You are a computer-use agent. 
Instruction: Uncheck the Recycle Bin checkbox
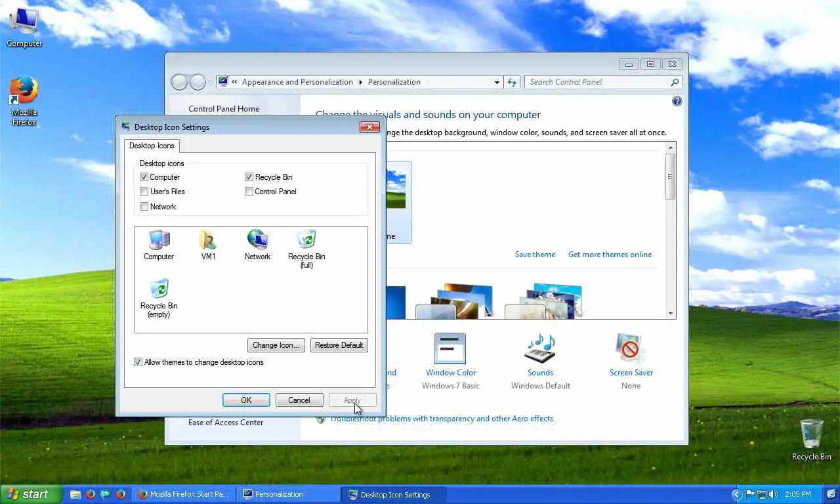coord(249,177)
